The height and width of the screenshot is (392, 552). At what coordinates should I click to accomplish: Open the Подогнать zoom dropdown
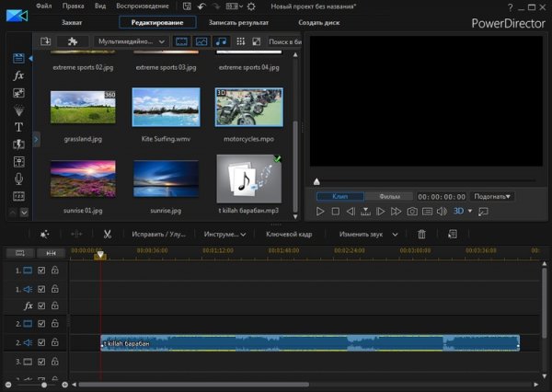click(493, 196)
